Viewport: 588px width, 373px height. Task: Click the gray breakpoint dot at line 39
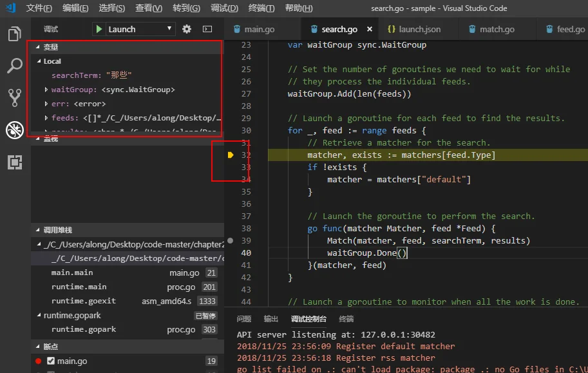231,240
